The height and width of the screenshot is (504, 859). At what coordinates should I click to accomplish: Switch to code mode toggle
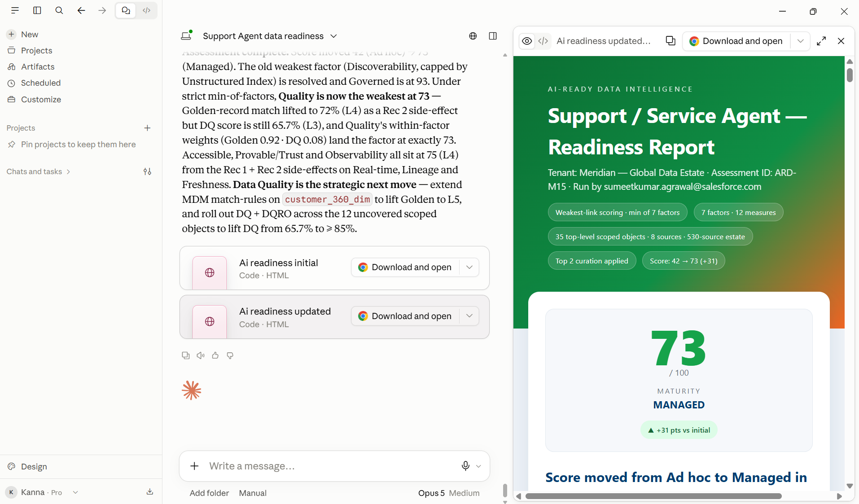coord(147,10)
